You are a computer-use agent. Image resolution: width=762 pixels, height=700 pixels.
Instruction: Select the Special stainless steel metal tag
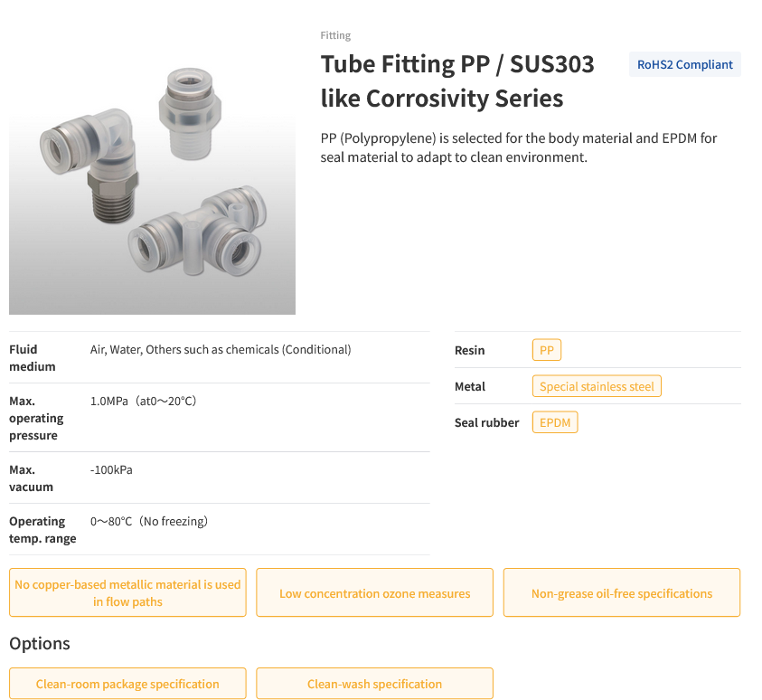(x=596, y=385)
